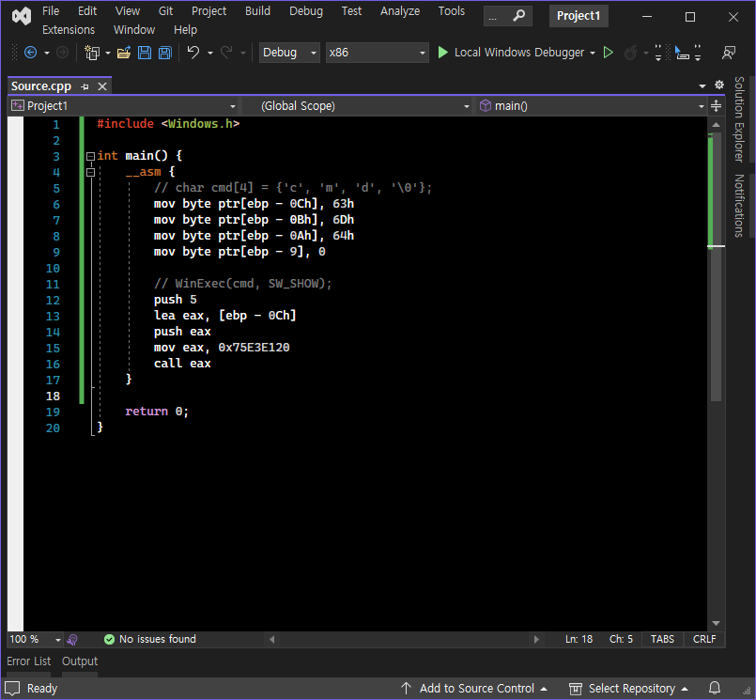The image size is (756, 700).
Task: Click the feedback person icon in the toolbar
Action: tap(729, 52)
